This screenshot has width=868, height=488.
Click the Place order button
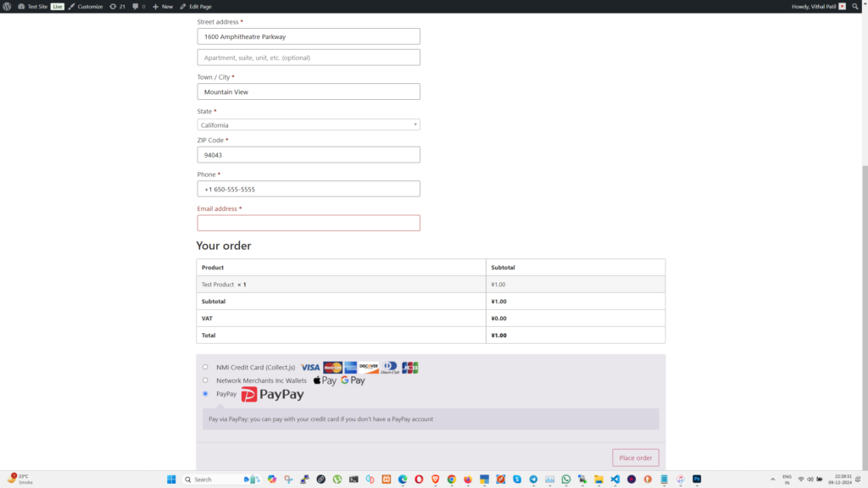635,457
